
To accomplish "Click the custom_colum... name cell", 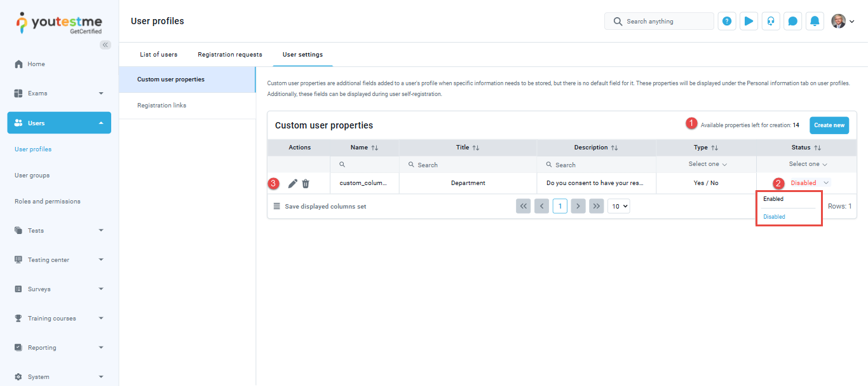I will (365, 183).
